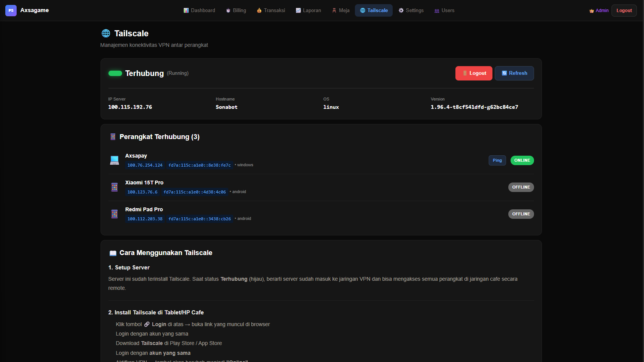644x362 pixels.
Task: Click the IP Server value 100.115.192.76
Action: pos(130,107)
